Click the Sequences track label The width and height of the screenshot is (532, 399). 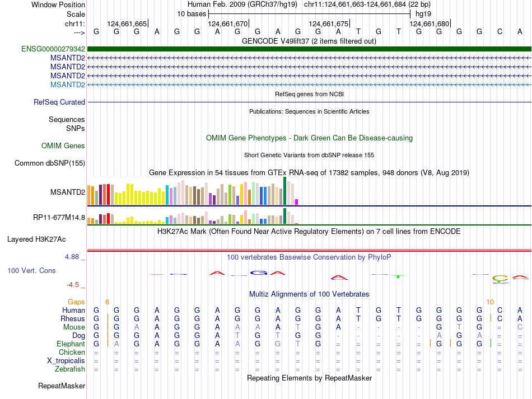[x=67, y=119]
